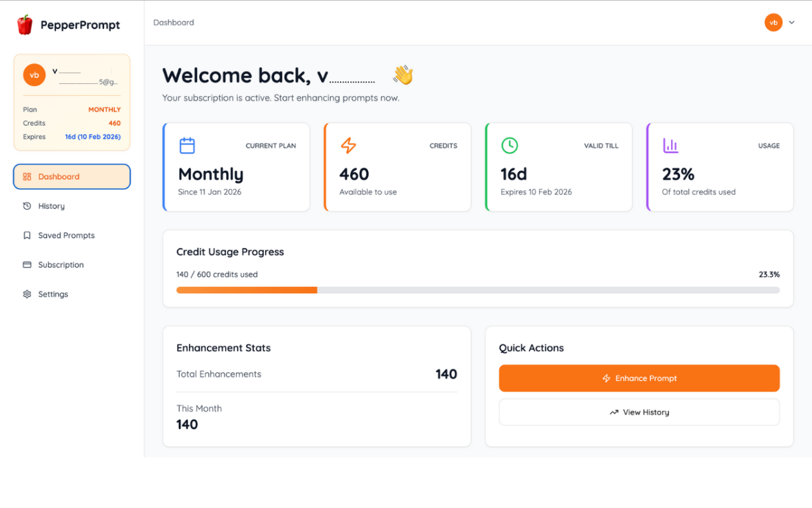812x508 pixels.
Task: Click the blue calendar icon on Current Plan card
Action: coord(187,145)
